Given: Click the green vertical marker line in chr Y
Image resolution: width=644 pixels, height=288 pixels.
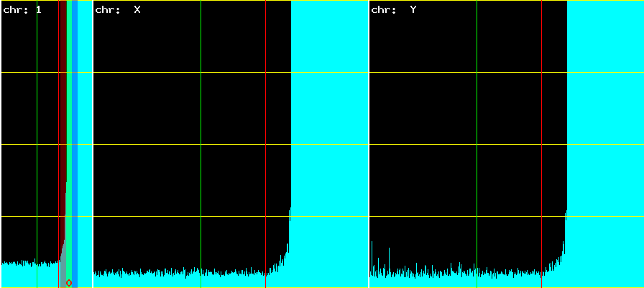Looking at the screenshot, I should (x=477, y=144).
